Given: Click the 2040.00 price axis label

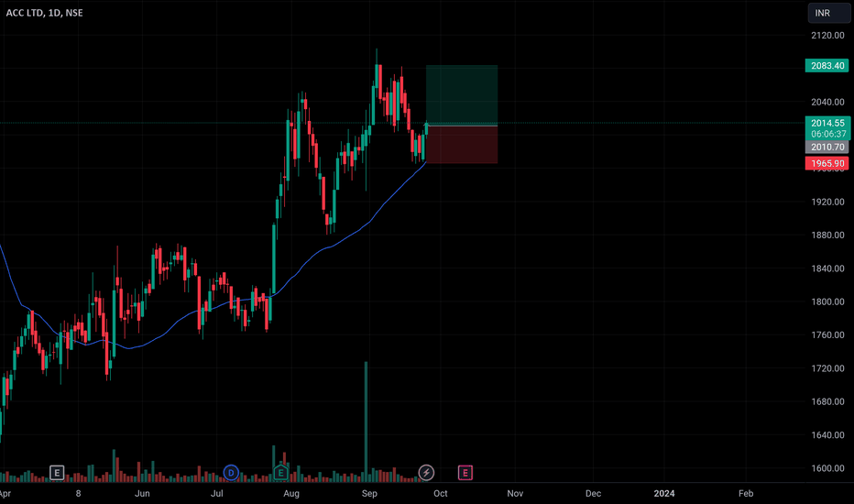Looking at the screenshot, I should tap(827, 102).
